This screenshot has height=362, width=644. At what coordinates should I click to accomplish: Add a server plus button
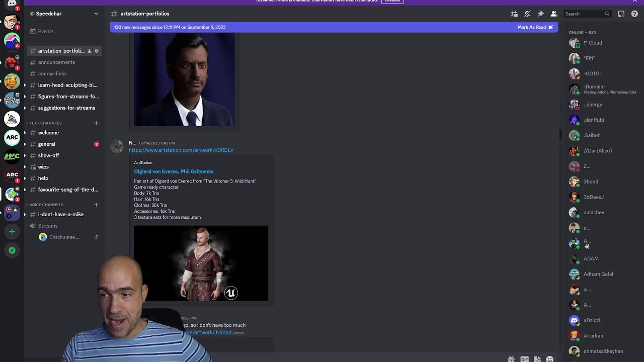tap(12, 231)
